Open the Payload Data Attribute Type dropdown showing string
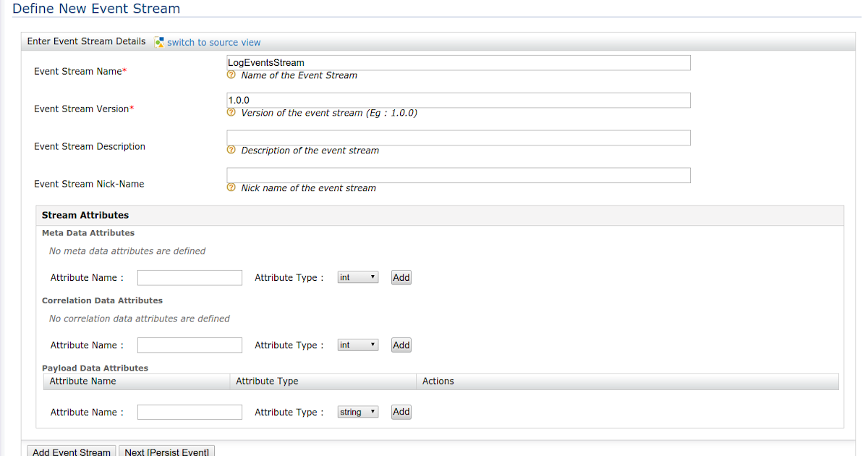Screen dimensions: 868x456 [357, 411]
